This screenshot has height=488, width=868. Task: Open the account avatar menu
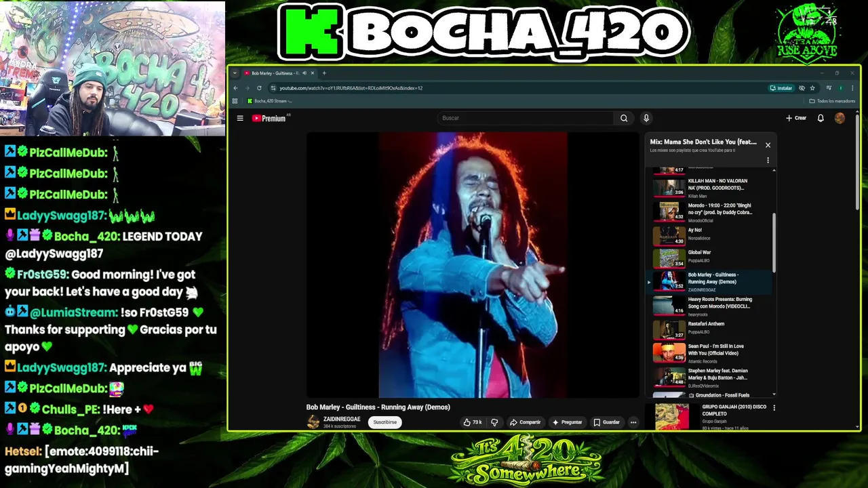click(840, 118)
